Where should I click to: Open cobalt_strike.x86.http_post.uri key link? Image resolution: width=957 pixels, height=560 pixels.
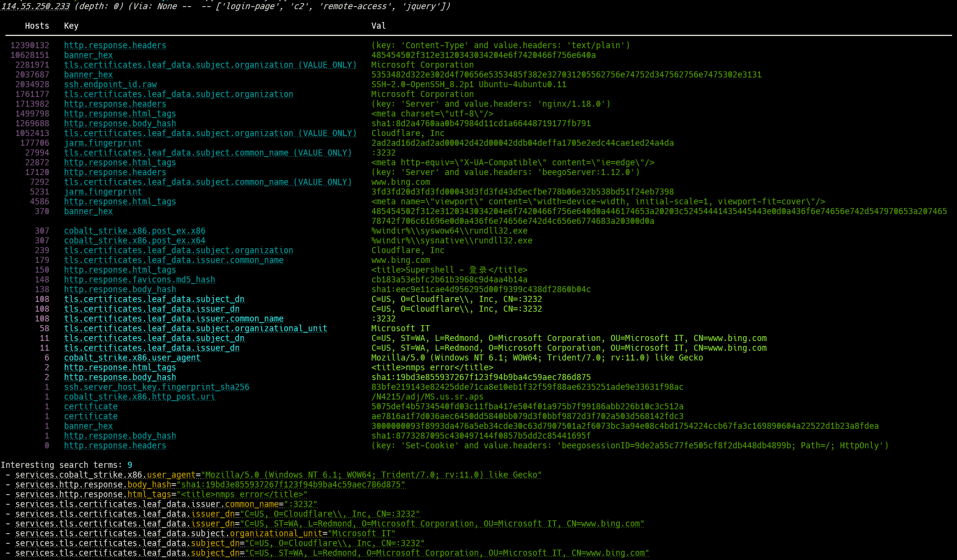point(139,397)
